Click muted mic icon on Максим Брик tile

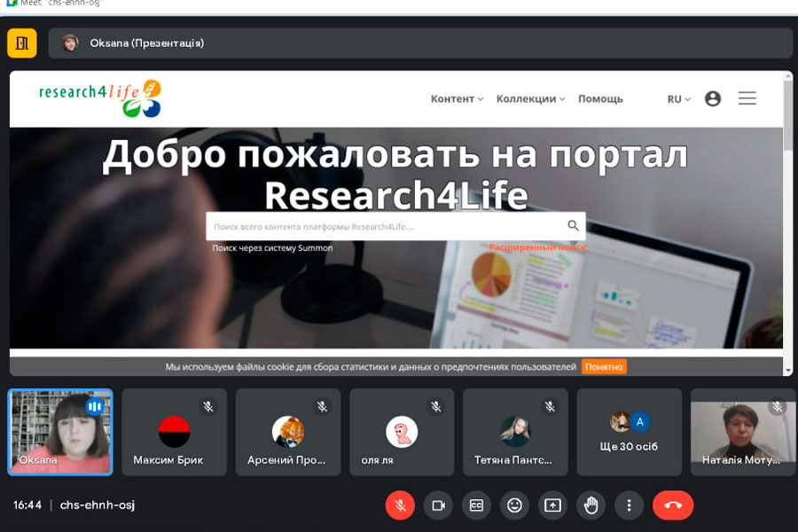(x=208, y=406)
